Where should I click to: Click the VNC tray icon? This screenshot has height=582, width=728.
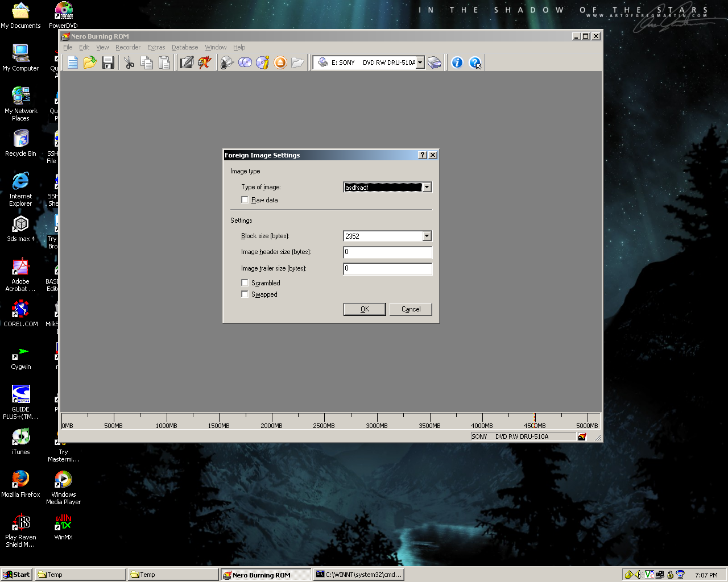click(x=650, y=575)
